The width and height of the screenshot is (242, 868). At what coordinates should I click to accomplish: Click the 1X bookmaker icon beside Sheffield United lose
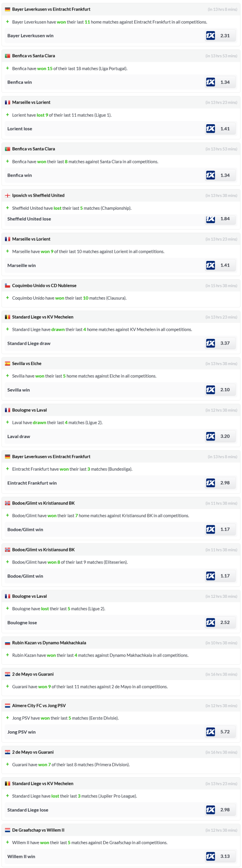pos(210,219)
